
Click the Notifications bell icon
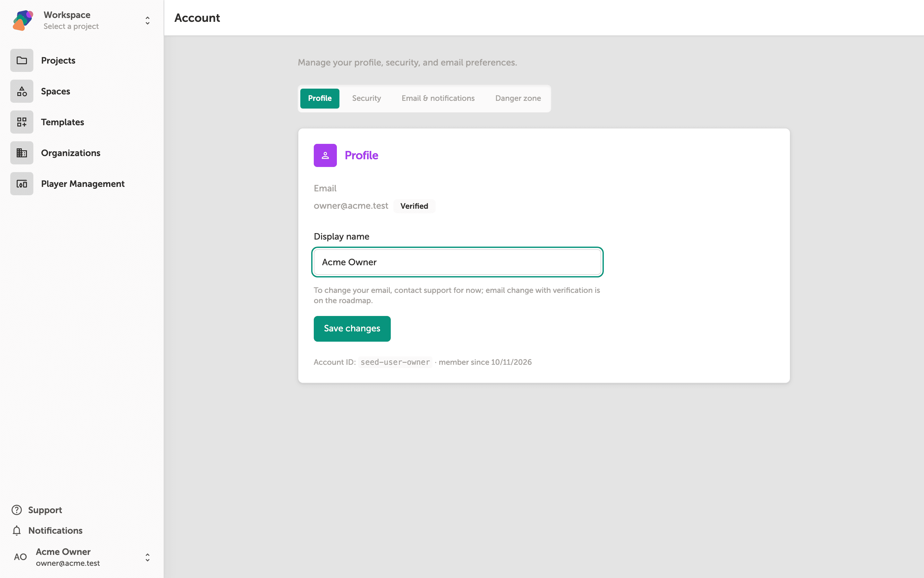click(x=17, y=530)
